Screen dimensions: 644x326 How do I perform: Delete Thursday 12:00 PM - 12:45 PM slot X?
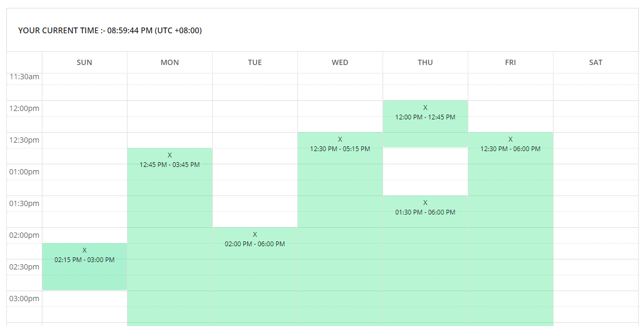tap(425, 108)
